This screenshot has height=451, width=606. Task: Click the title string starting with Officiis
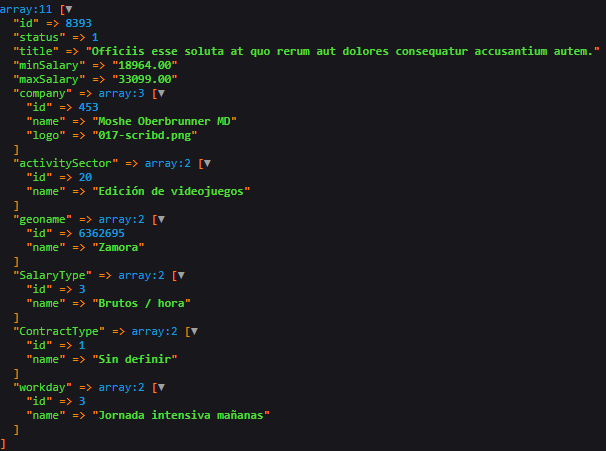coord(342,51)
